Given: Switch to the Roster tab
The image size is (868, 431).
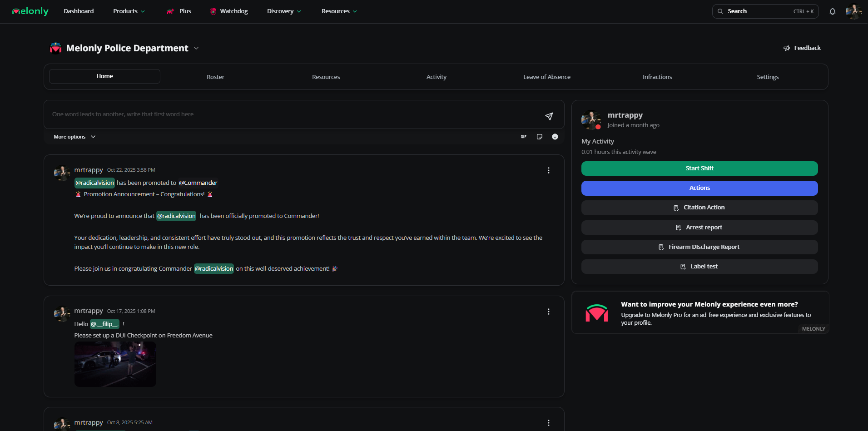Looking at the screenshot, I should tap(215, 76).
